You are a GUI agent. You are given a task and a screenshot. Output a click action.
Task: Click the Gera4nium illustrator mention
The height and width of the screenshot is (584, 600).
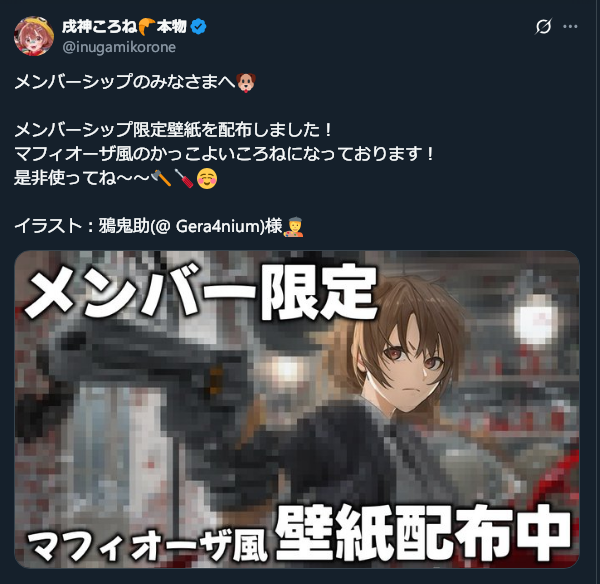210,226
